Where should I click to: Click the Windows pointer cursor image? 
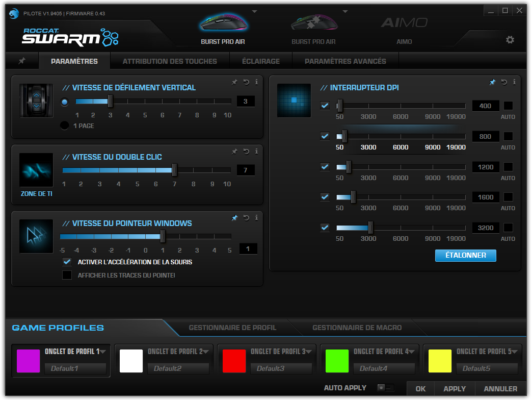(x=36, y=236)
